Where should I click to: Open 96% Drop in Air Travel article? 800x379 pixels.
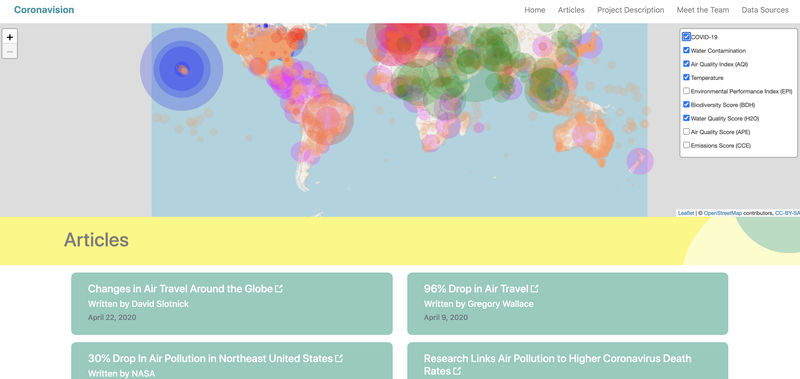click(x=476, y=289)
